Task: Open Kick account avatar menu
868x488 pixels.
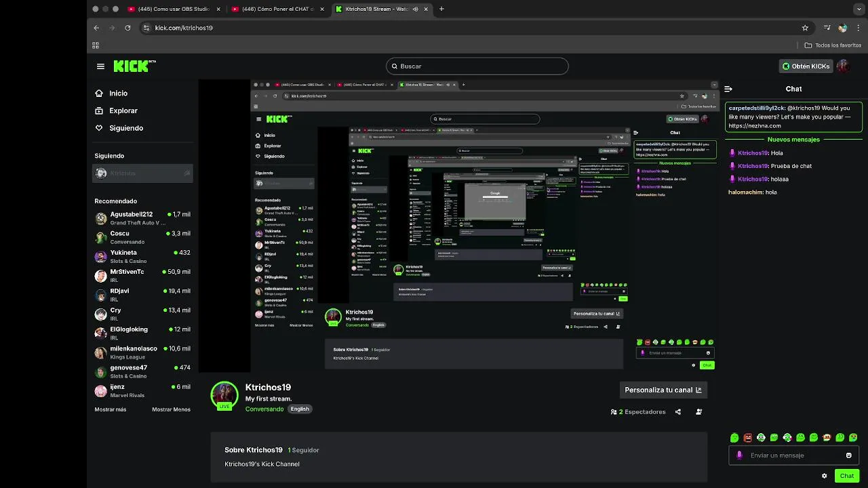Action: click(x=843, y=66)
